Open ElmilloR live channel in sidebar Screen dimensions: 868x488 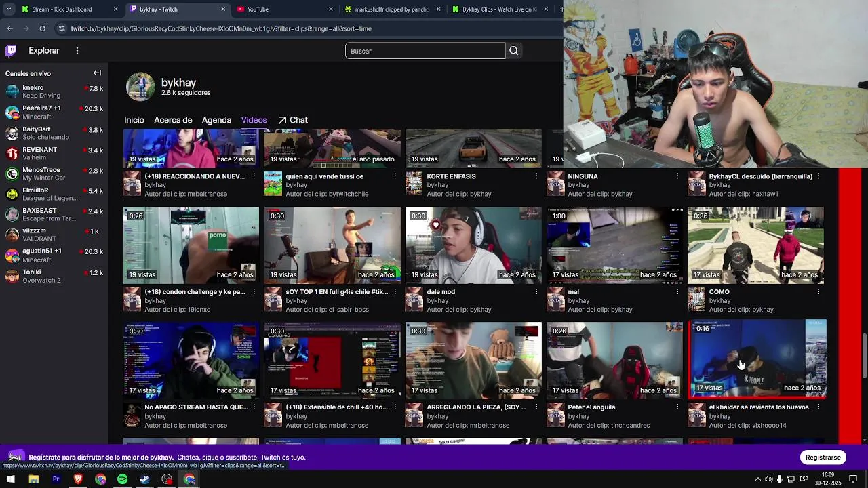coord(54,195)
